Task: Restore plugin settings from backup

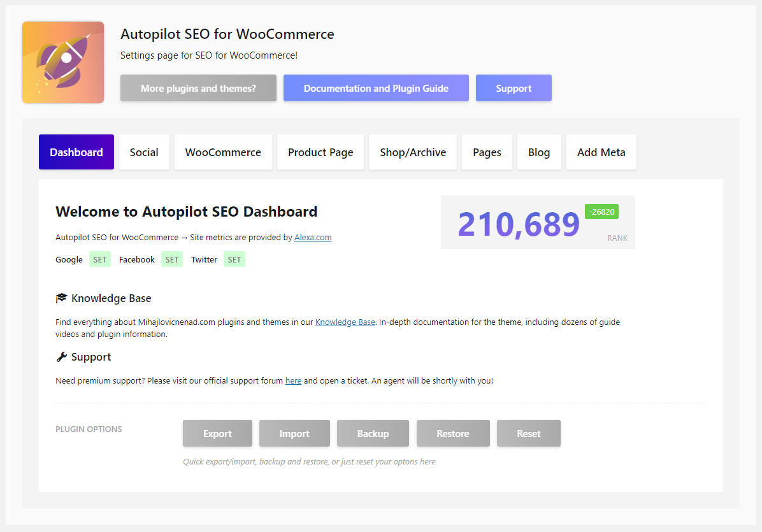Action: (453, 433)
